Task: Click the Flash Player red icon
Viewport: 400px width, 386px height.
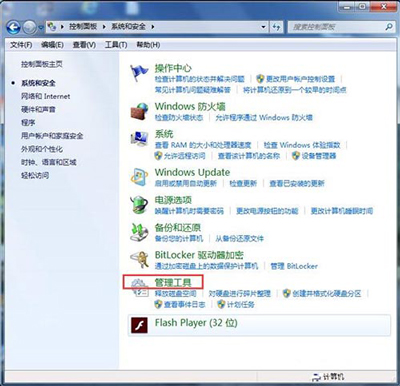Action: point(139,325)
